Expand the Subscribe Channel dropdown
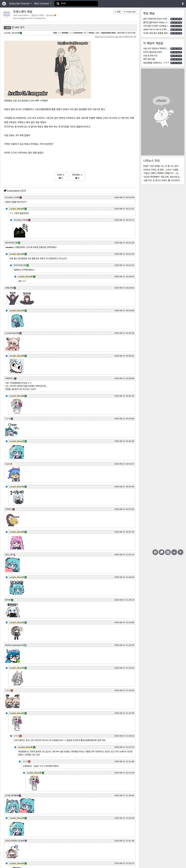The width and height of the screenshot is (186, 868). [20, 3]
